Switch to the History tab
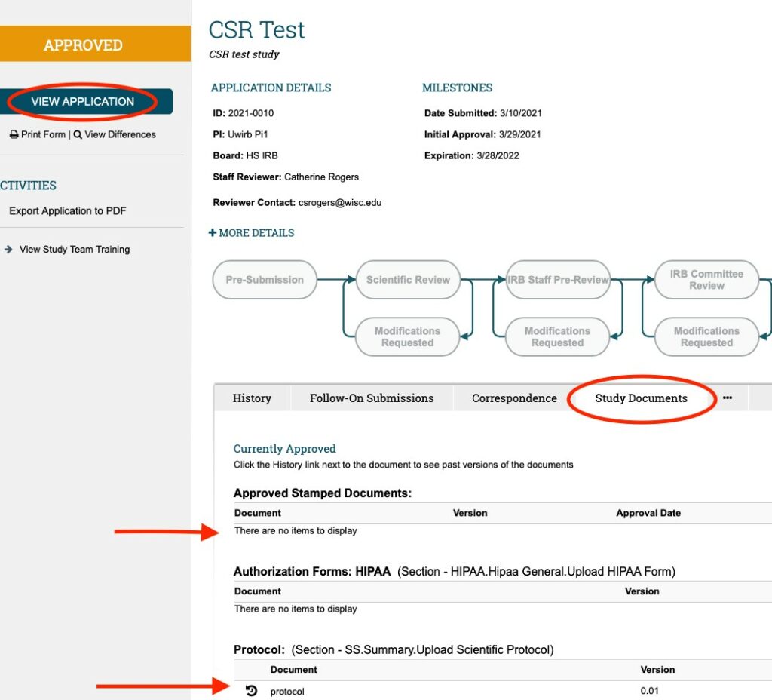The height and width of the screenshot is (700, 772). click(x=252, y=398)
